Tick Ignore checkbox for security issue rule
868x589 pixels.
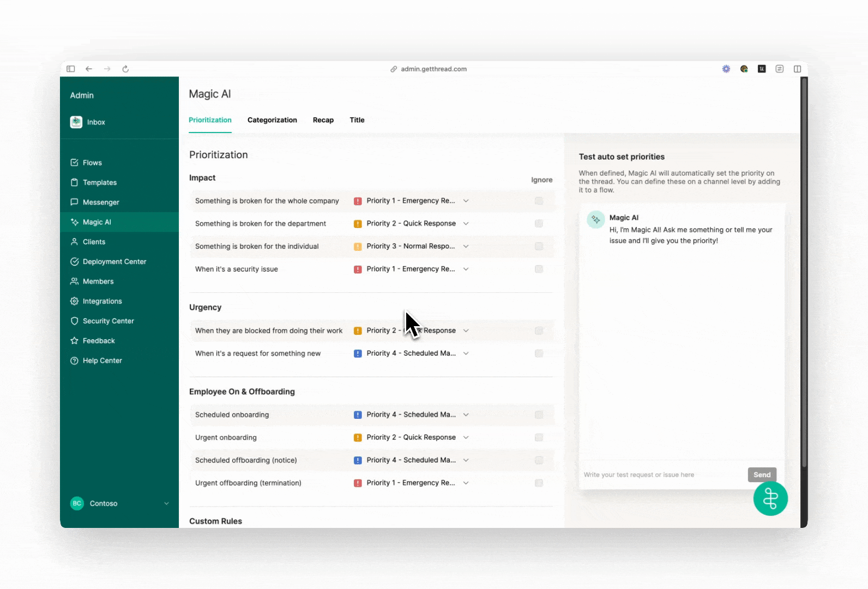(x=539, y=269)
